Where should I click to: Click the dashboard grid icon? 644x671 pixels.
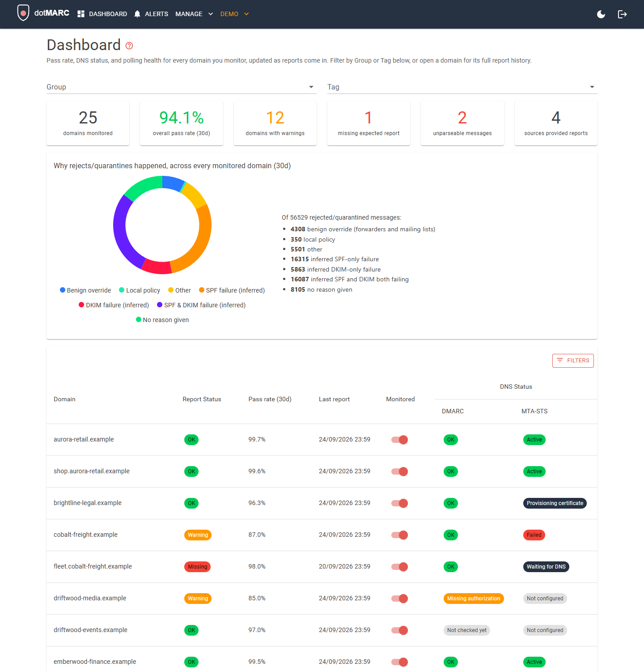click(81, 14)
